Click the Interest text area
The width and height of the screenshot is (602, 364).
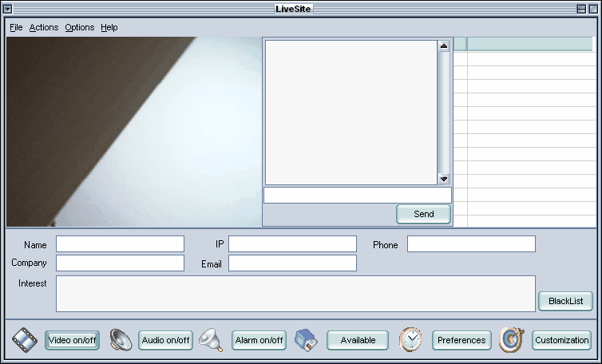[295, 294]
